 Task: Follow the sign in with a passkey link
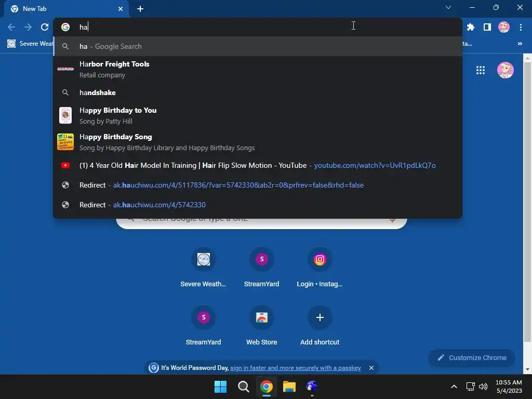click(x=295, y=368)
